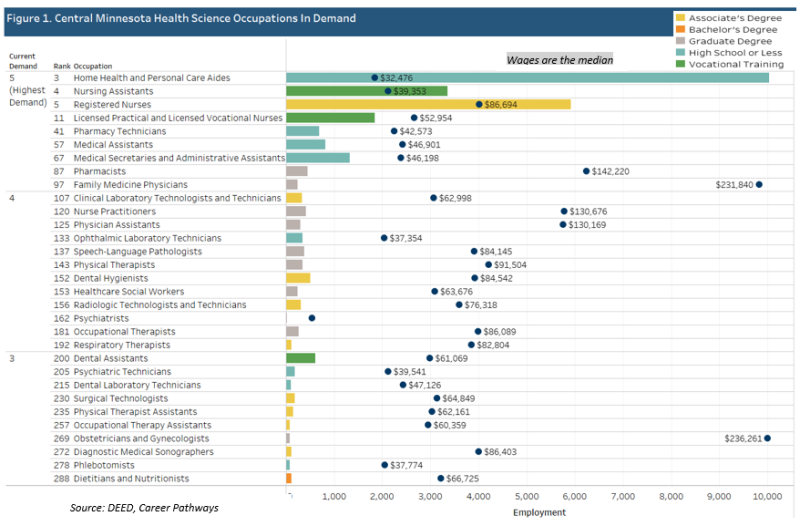This screenshot has width=800, height=526.
Task: Click the 'Rank' column header
Action: [x=62, y=66]
